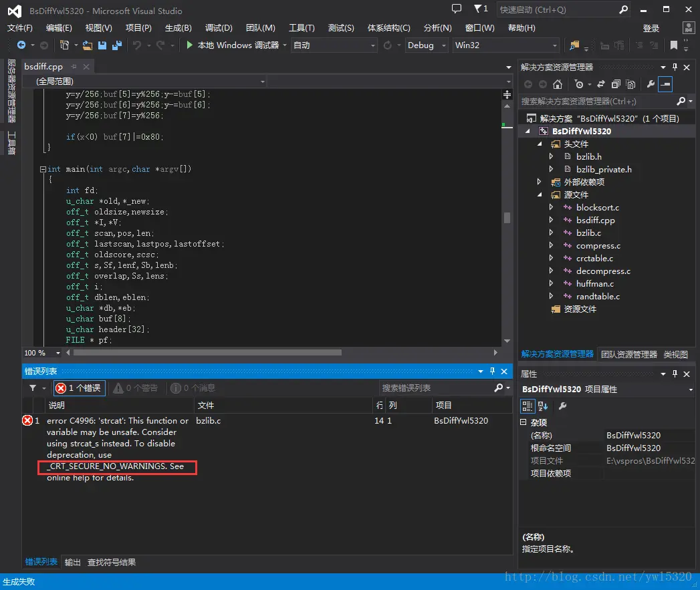Open properties wrench in Solution Explorer
Screen dimensions: 700x590
tap(651, 84)
